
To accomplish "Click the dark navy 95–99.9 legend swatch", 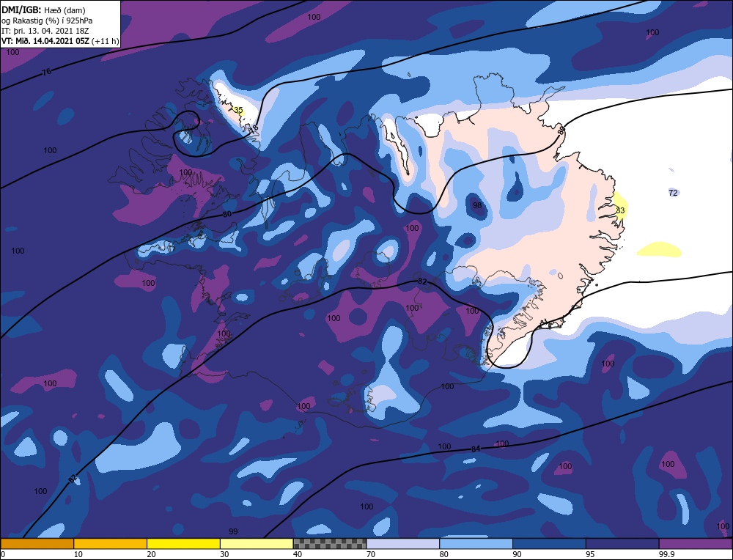I will pos(622,544).
